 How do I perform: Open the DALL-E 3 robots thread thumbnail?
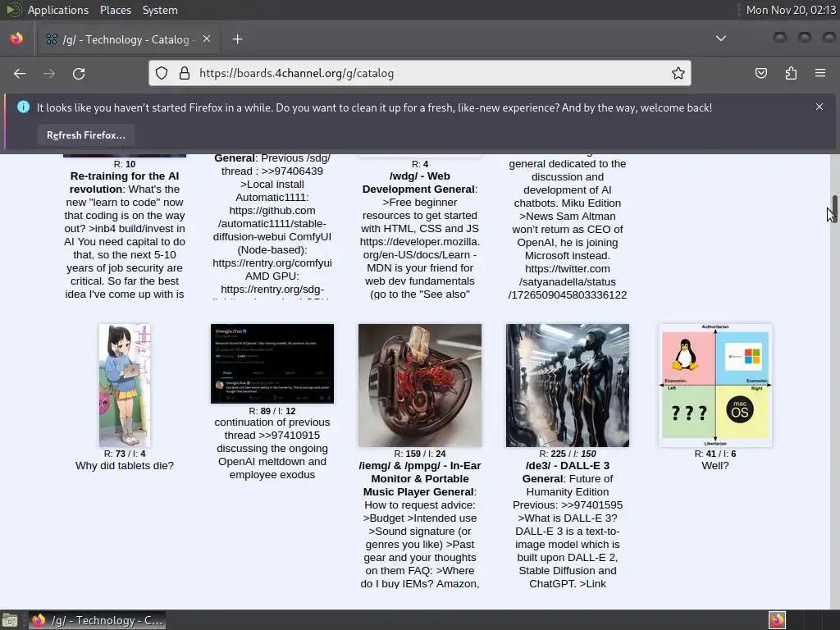click(568, 386)
